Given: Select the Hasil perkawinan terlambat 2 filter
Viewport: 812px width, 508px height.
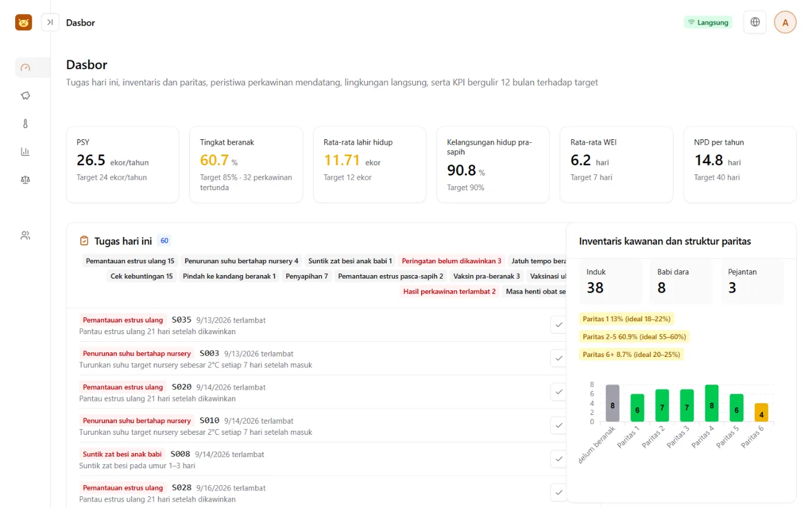Looking at the screenshot, I should [x=449, y=291].
